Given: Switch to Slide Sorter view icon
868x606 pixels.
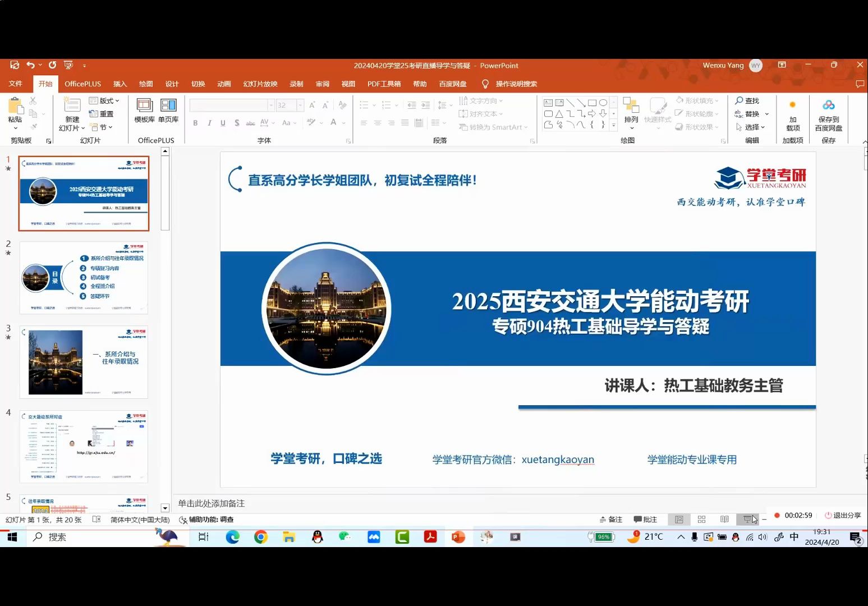Looking at the screenshot, I should 701,520.
